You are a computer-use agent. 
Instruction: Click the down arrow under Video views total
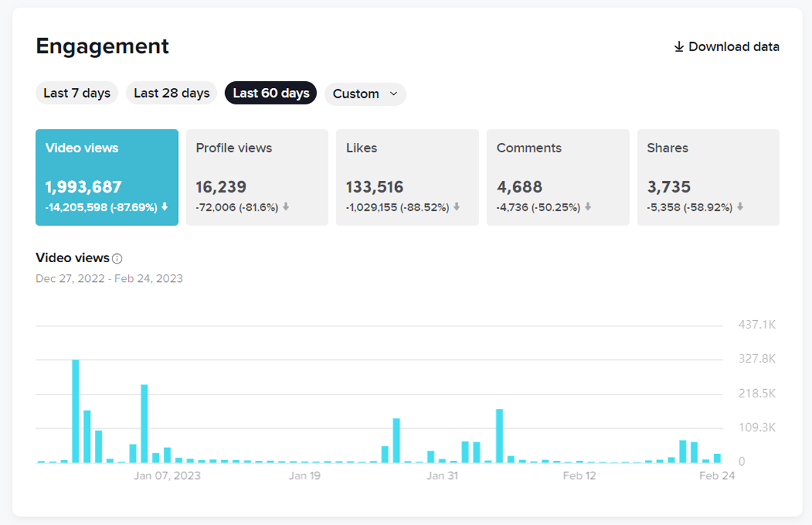(x=164, y=208)
